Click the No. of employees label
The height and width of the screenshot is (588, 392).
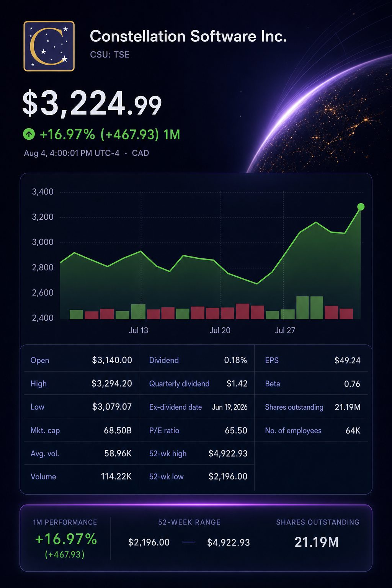(293, 431)
